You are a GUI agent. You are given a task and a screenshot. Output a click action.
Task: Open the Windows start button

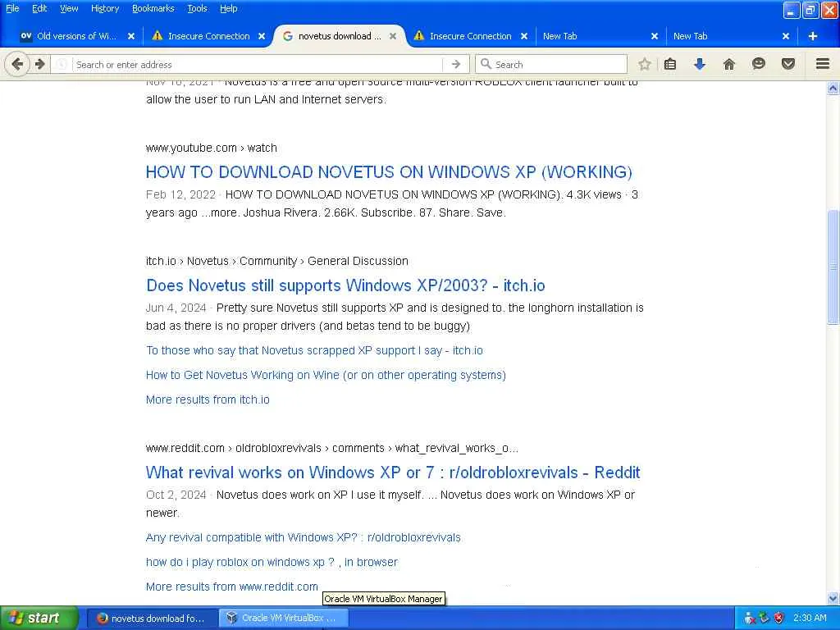point(39,619)
